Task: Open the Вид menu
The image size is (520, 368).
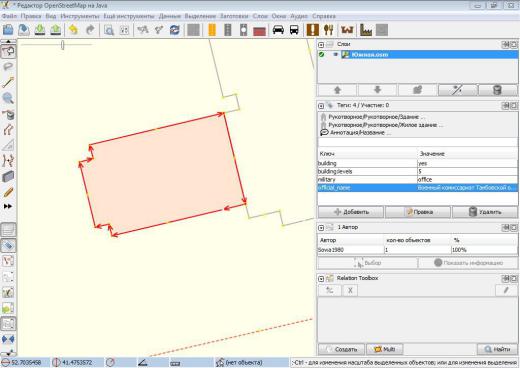Action: click(x=51, y=16)
